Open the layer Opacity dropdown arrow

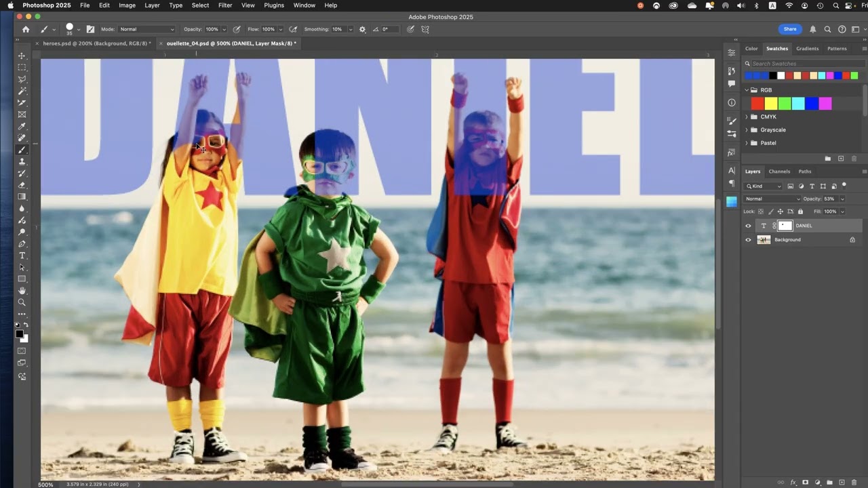coord(842,199)
